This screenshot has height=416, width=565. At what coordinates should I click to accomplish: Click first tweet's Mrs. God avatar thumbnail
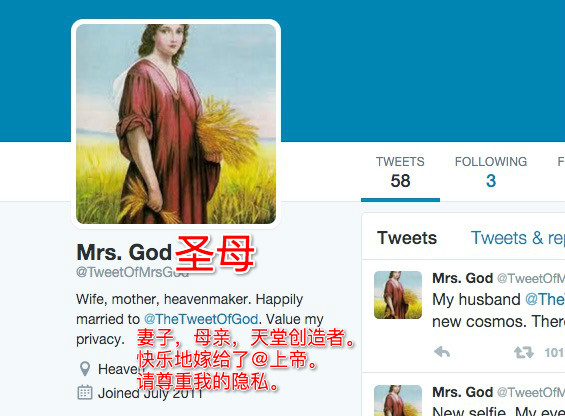[398, 295]
